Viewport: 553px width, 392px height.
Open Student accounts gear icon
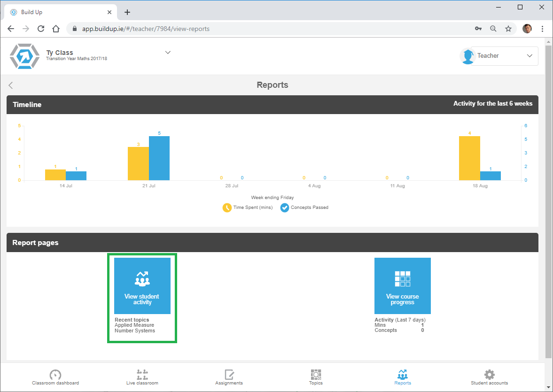489,375
